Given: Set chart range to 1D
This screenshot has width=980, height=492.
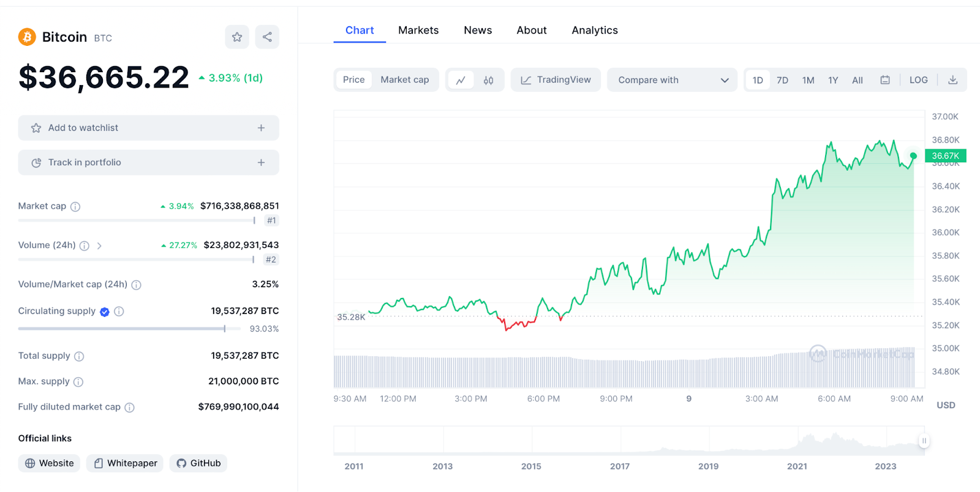Looking at the screenshot, I should [x=758, y=80].
